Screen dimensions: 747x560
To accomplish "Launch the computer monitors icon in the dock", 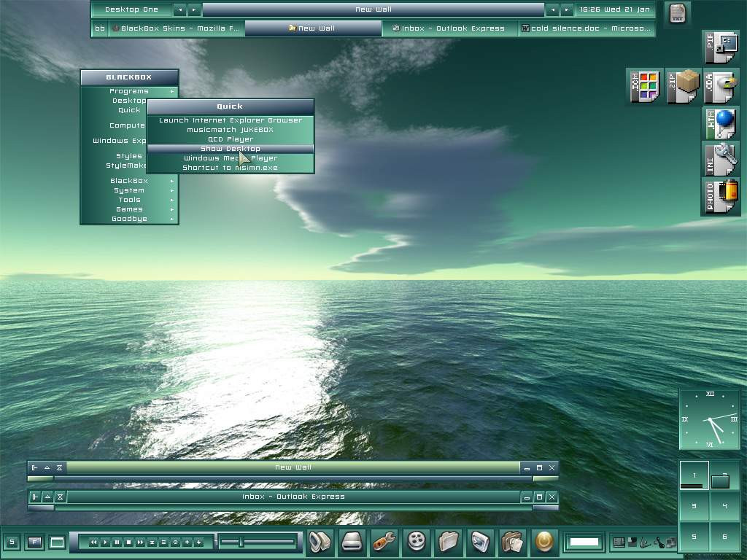I will tap(320, 542).
